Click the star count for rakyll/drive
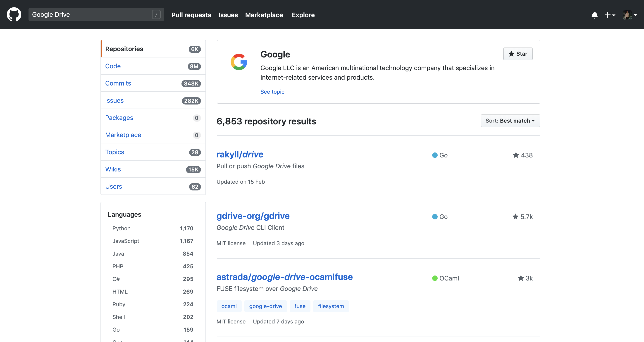Screen dimensions: 644x342 pos(522,155)
